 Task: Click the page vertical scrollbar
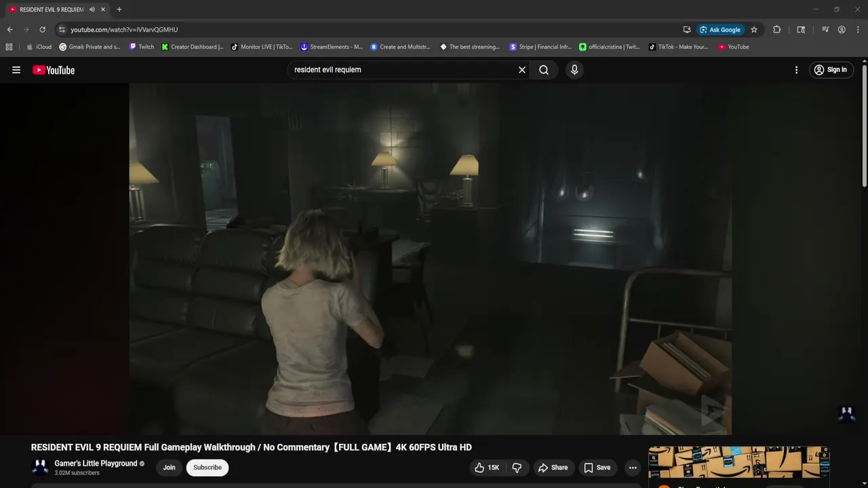864,125
